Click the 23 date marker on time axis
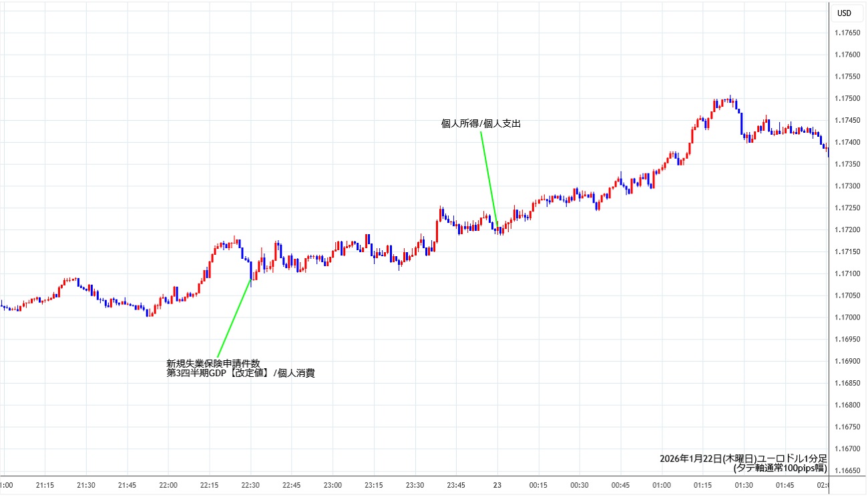This screenshot has height=497, width=868. 497,485
